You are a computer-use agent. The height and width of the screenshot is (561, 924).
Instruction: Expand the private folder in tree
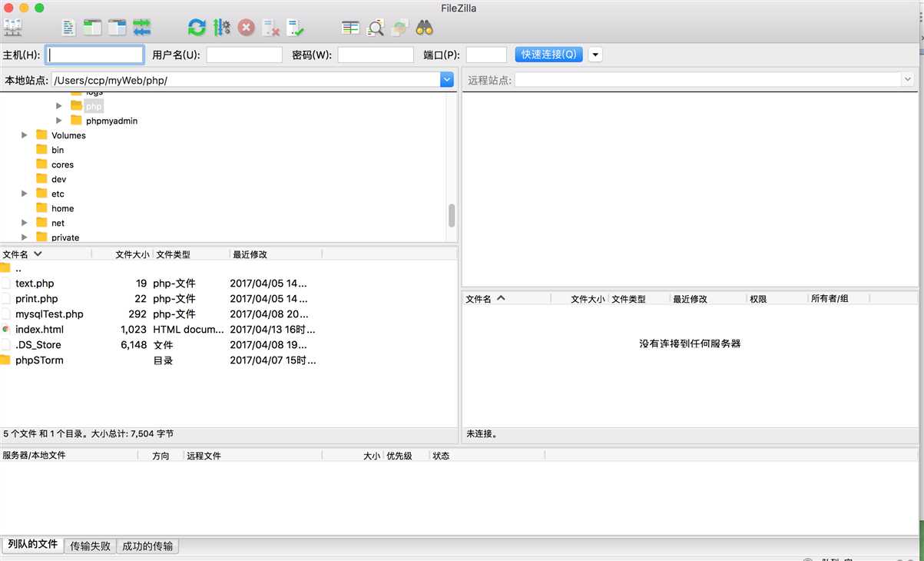(x=25, y=237)
